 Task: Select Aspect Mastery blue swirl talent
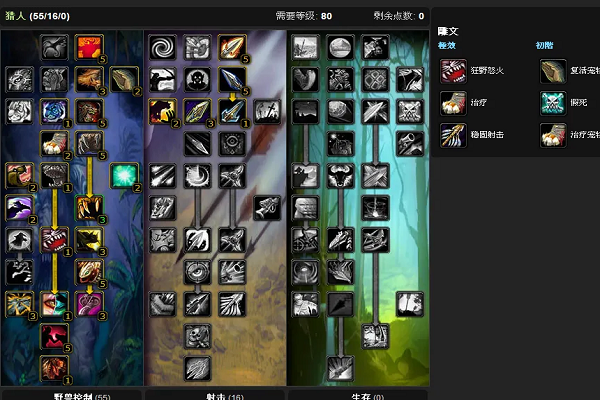coord(54,111)
